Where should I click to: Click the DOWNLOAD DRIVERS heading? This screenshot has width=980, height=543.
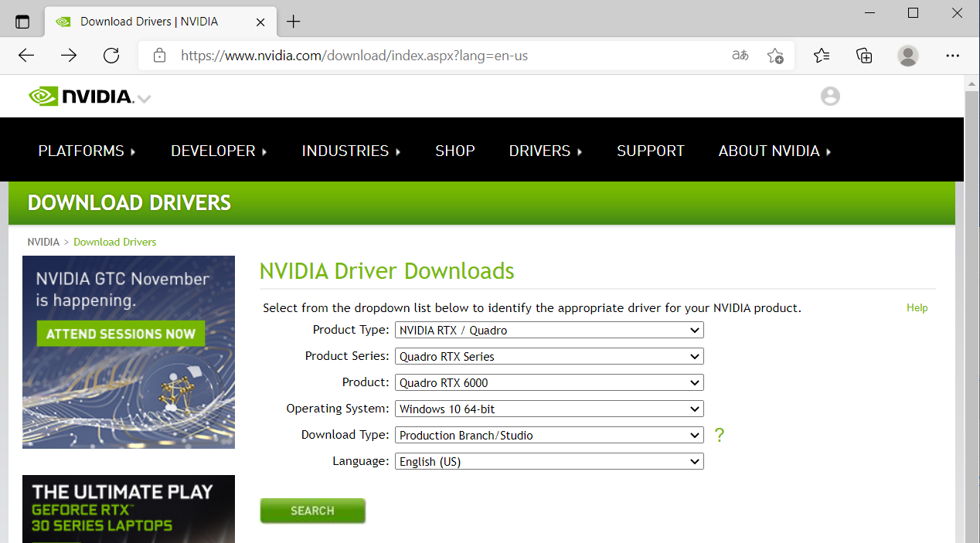(x=129, y=203)
